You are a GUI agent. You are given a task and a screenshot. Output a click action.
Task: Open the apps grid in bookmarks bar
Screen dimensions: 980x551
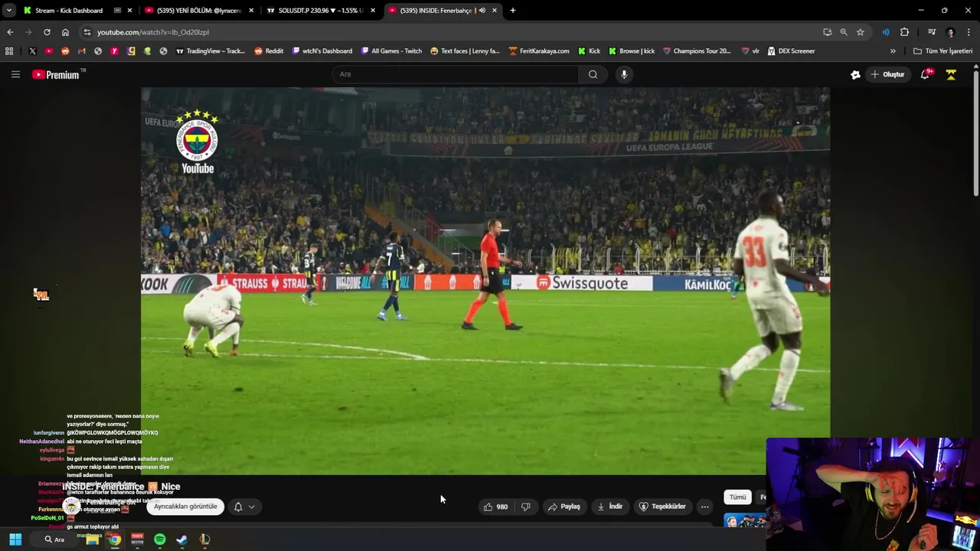pyautogui.click(x=9, y=51)
